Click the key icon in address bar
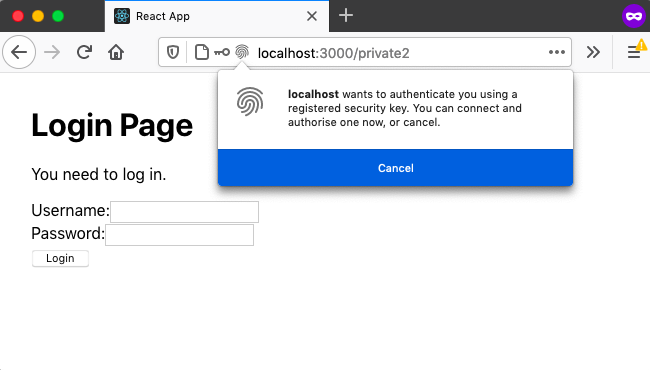650x370 pixels. click(222, 52)
